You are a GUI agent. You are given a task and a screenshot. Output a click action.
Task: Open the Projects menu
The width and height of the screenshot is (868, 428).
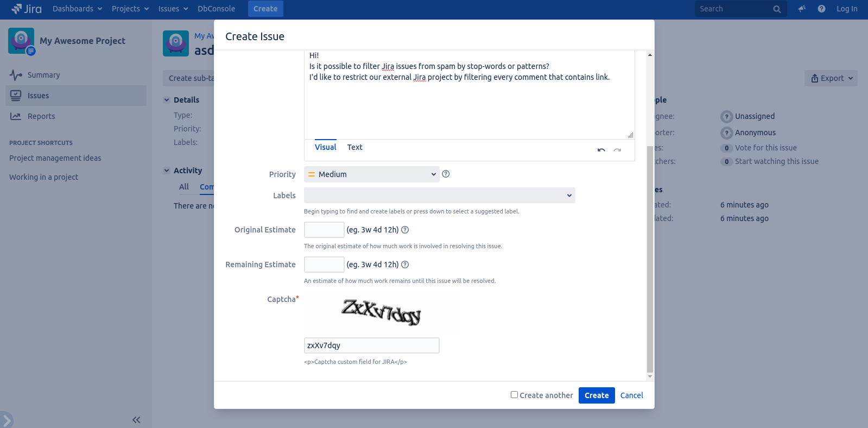(130, 9)
